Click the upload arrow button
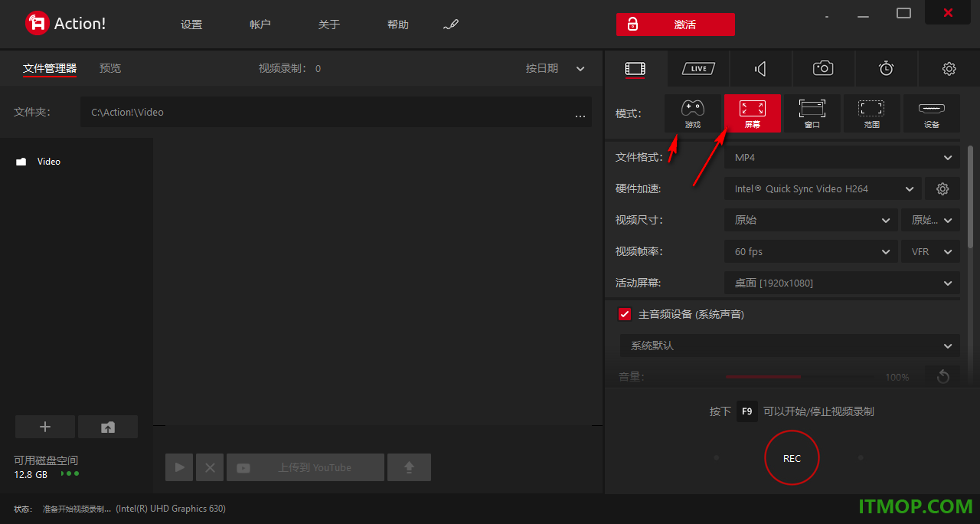980x524 pixels. [409, 467]
